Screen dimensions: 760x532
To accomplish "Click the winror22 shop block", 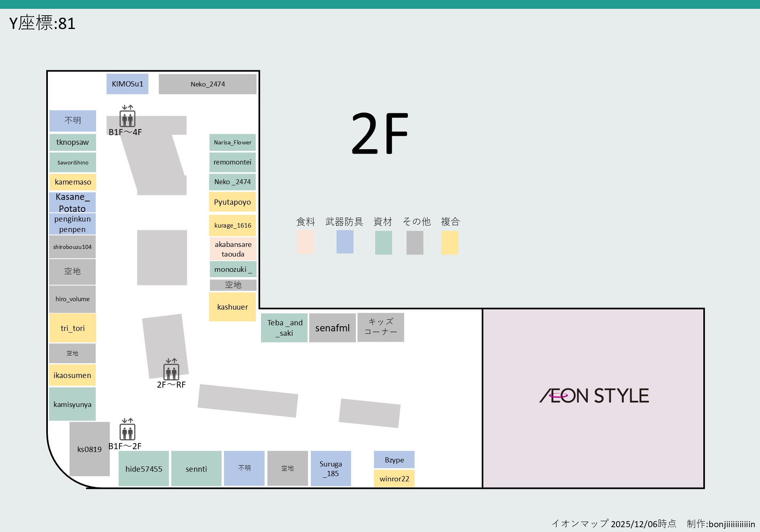I will (x=394, y=479).
